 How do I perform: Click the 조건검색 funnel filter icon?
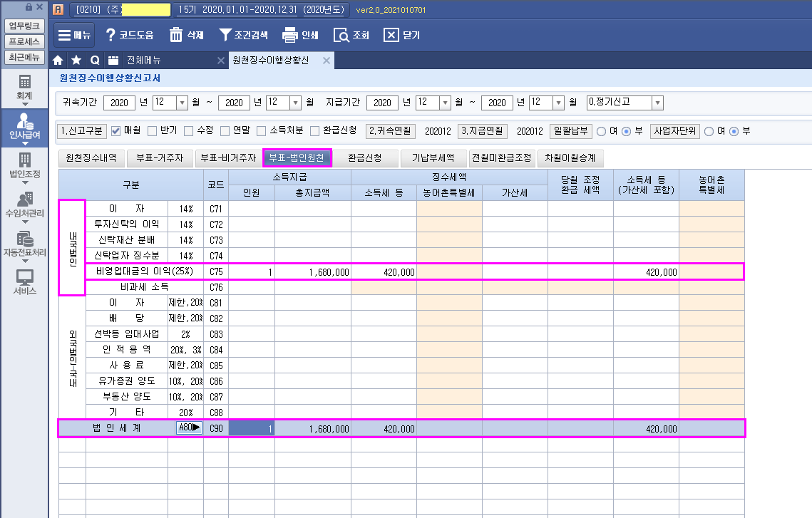pyautogui.click(x=225, y=35)
